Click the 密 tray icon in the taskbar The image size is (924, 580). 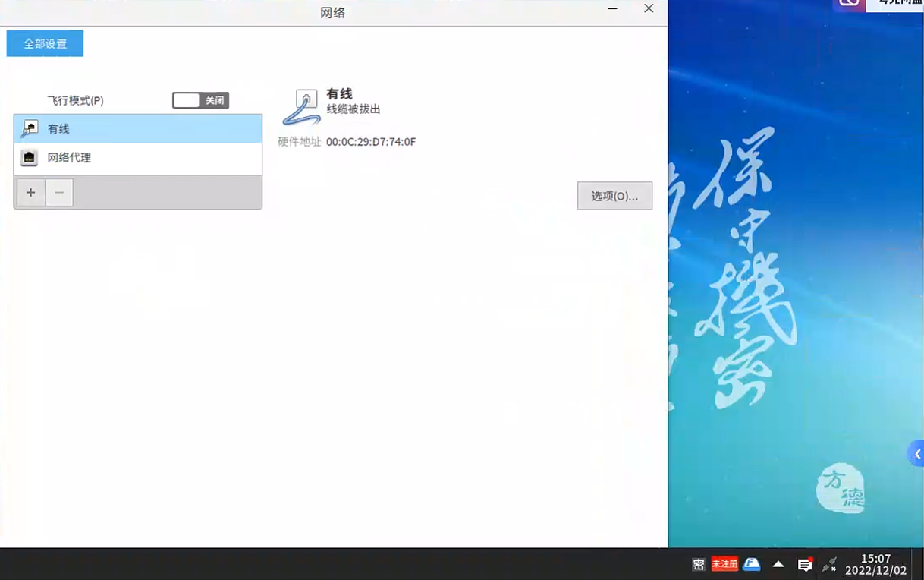click(698, 564)
